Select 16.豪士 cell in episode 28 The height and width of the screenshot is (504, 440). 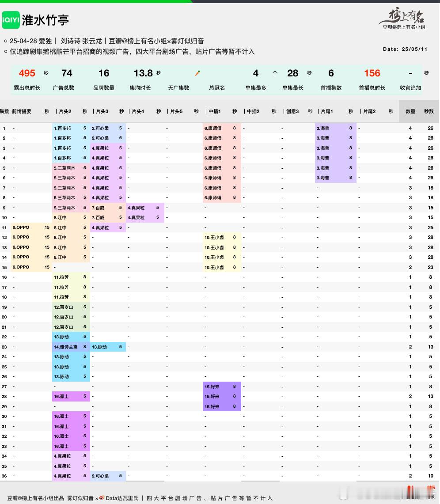71,396
